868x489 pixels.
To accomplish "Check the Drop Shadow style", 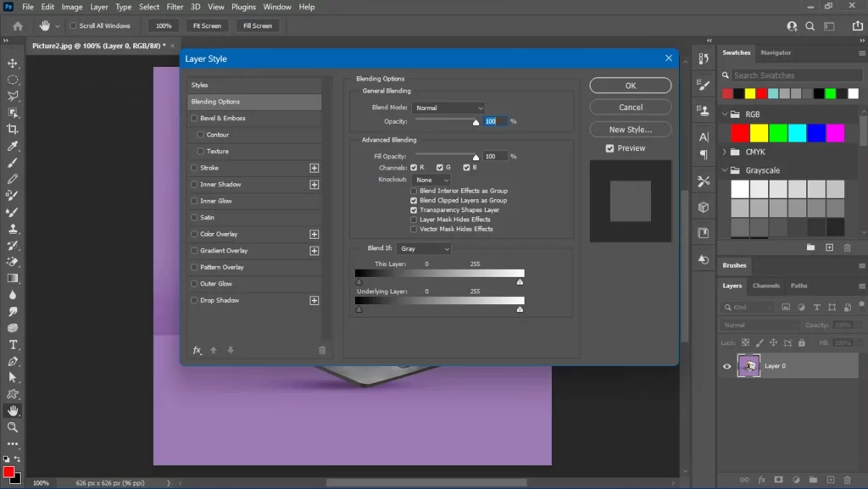I will coord(195,300).
